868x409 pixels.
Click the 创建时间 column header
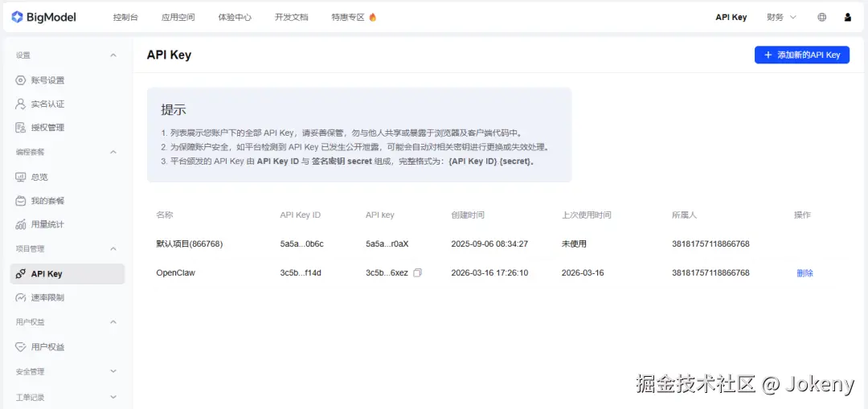pos(468,215)
